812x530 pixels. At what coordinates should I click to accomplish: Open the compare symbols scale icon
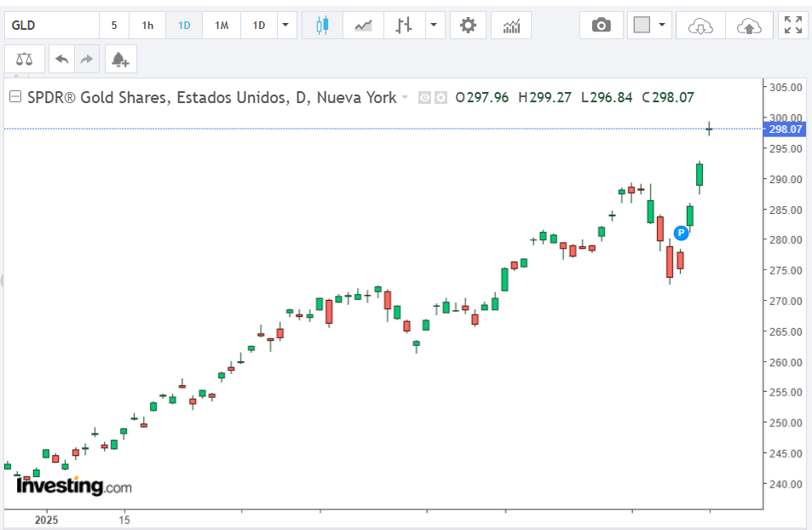(x=26, y=59)
